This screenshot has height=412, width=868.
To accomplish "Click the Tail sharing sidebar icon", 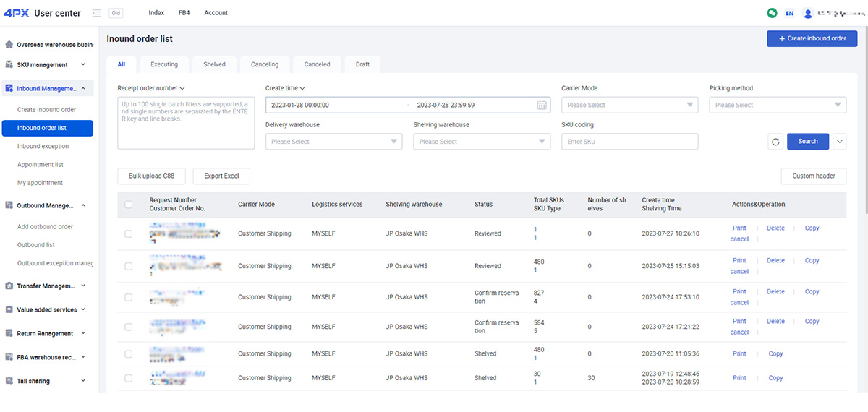I will (9, 381).
